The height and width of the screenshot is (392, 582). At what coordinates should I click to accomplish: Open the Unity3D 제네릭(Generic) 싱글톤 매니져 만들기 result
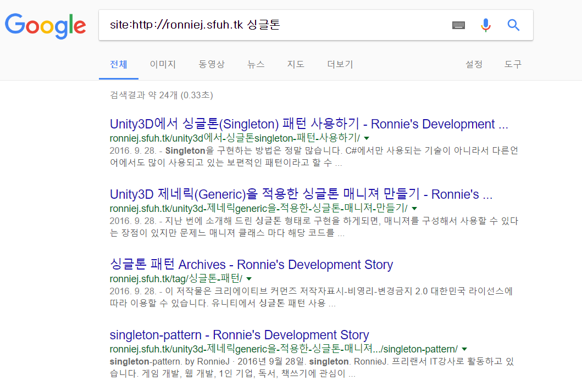[301, 194]
